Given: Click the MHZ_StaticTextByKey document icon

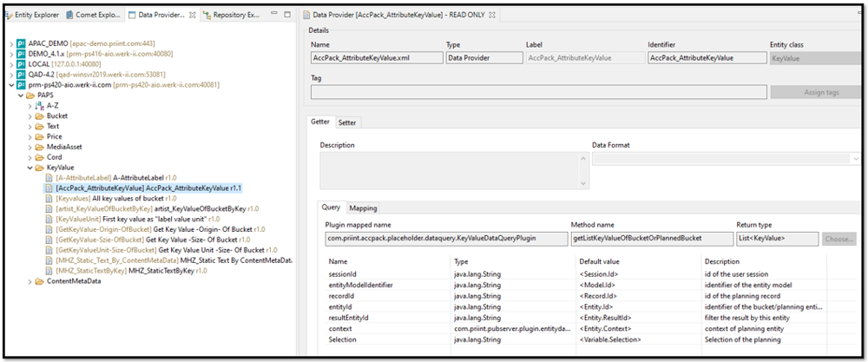Looking at the screenshot, I should point(49,271).
